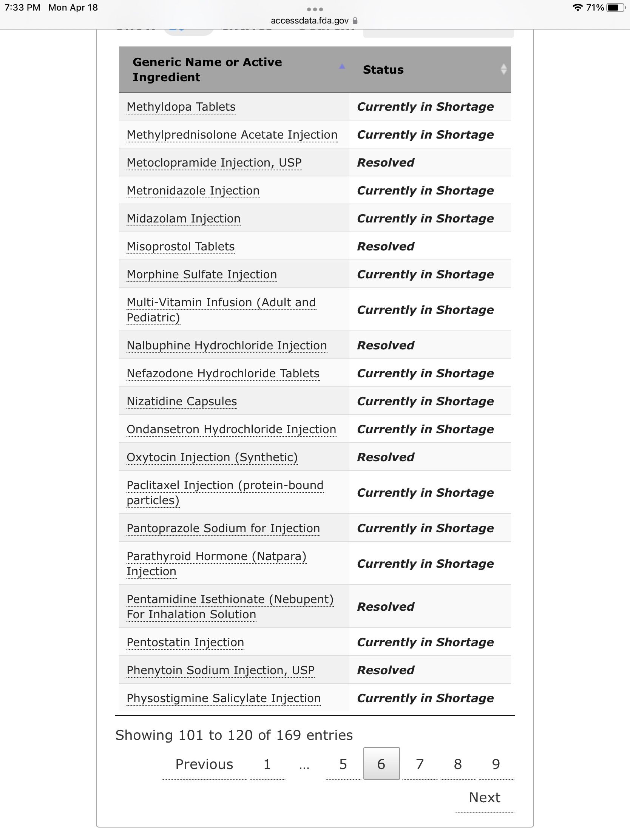Sort by Generic Name column arrow

pos(342,67)
